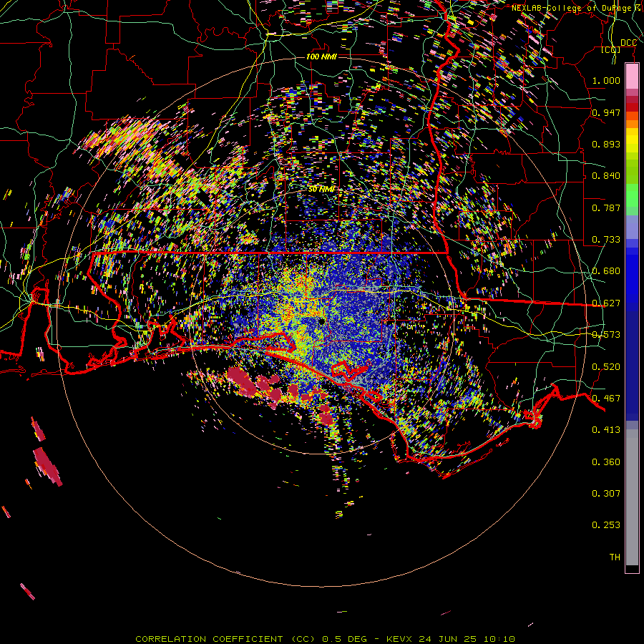Select the 0.253 legend value
Image resolution: width=644 pixels, height=644 pixels.
(x=606, y=525)
